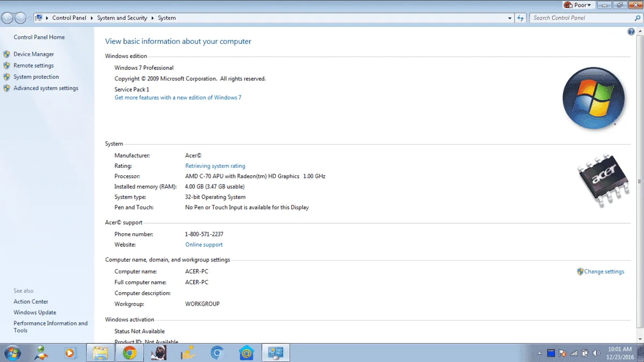Click 'Get more features with a new edition' link
The width and height of the screenshot is (644, 362).
[x=178, y=98]
